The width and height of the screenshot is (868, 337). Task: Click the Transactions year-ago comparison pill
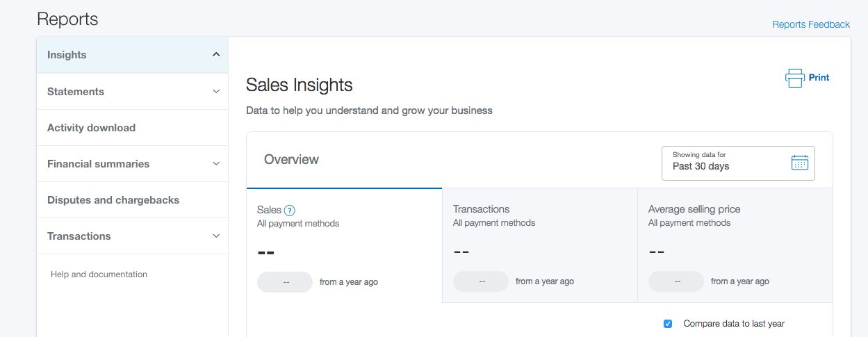481,281
